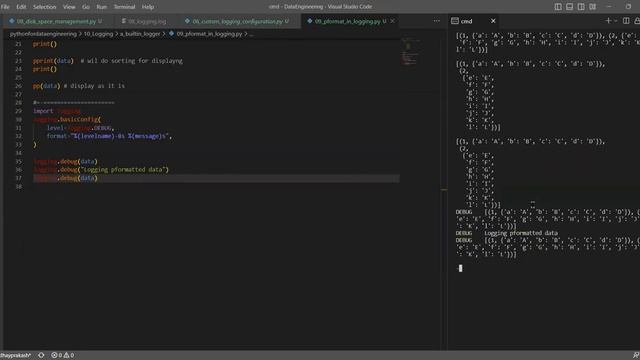The height and width of the screenshot is (360, 640).
Task: Click the trailing ellipsis breadcrumb
Action: (251, 34)
